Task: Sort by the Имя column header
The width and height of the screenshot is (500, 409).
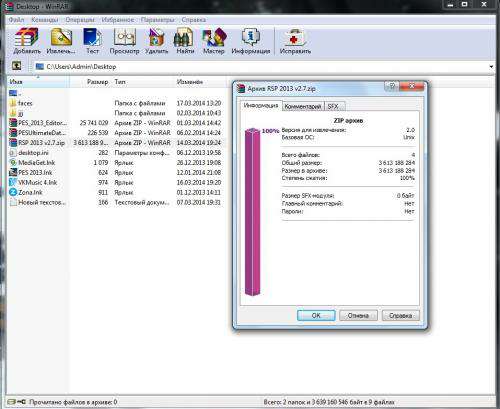Action: click(38, 82)
